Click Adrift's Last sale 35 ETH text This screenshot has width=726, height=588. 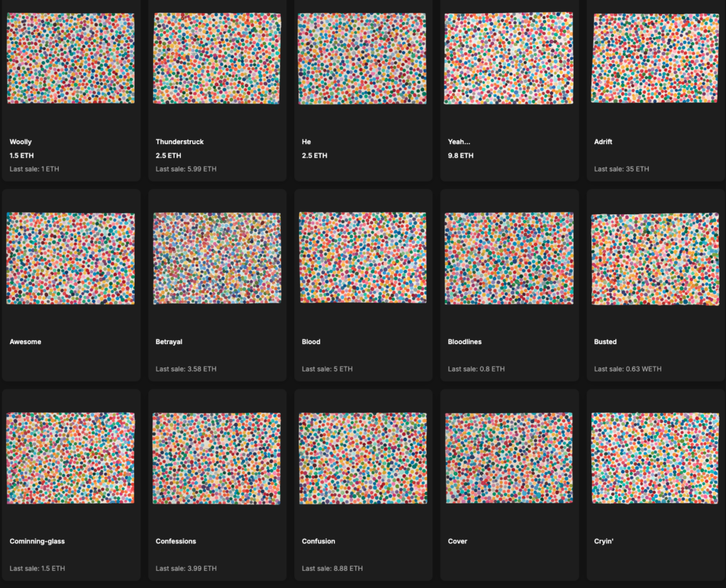[x=621, y=169]
